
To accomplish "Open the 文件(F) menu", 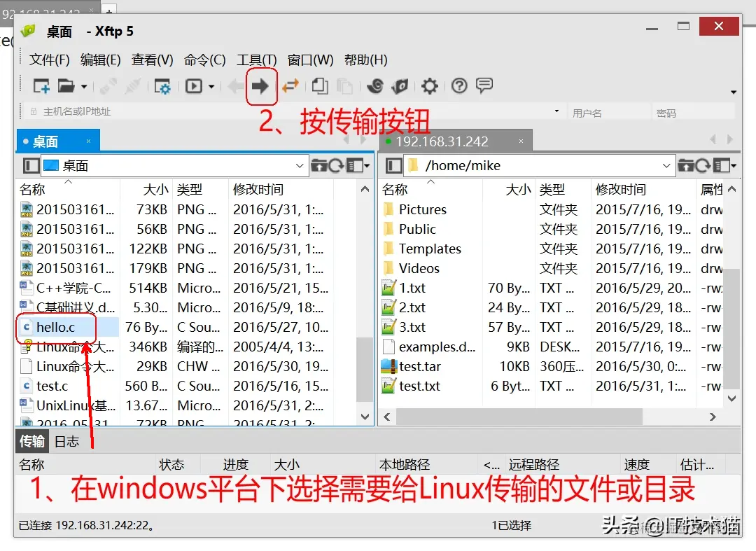I will [50, 60].
